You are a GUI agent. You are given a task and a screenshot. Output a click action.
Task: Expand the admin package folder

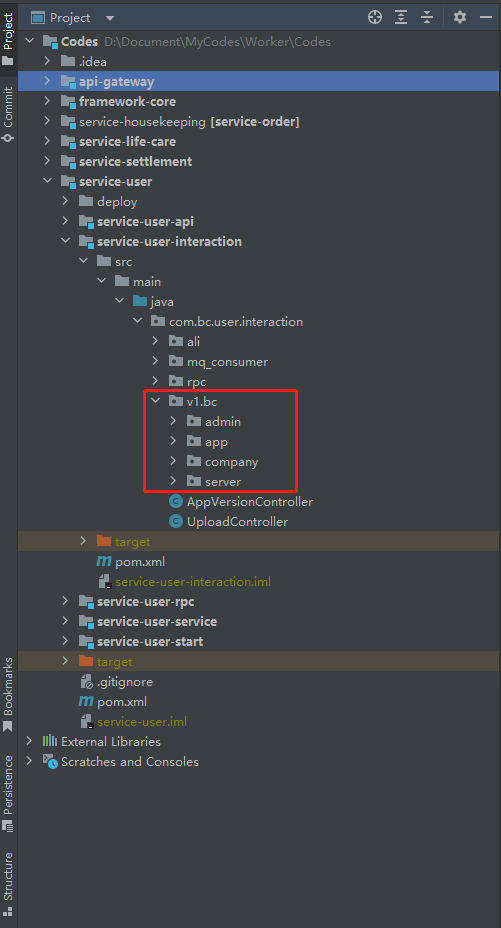click(x=173, y=421)
